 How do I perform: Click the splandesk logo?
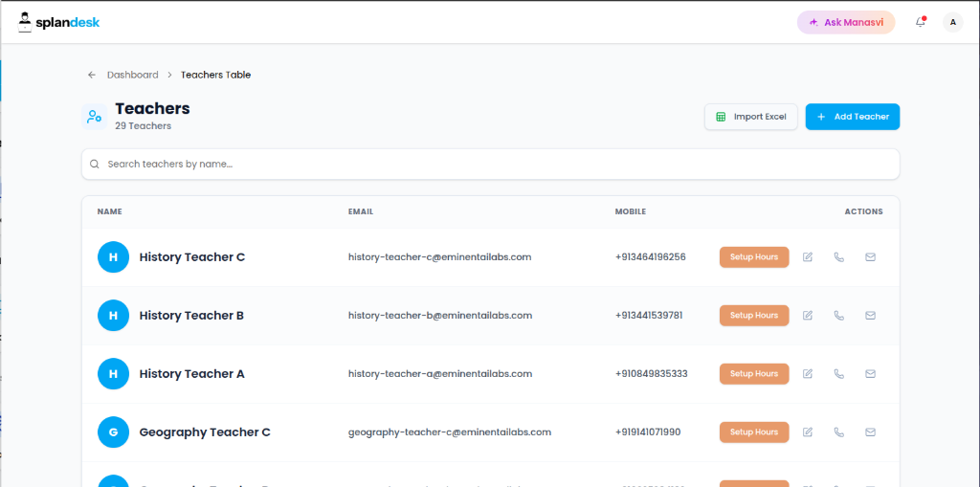[58, 23]
